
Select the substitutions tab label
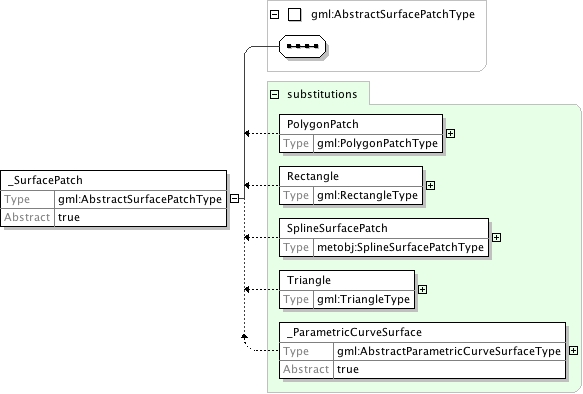[322, 94]
